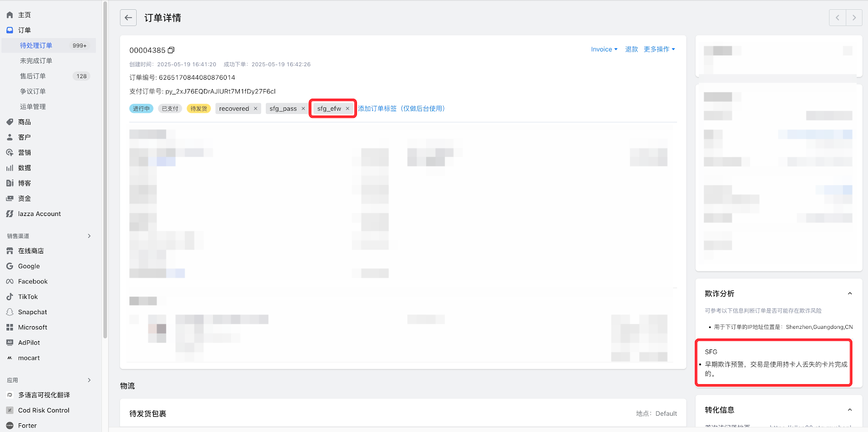Open Snapchat sales channel
This screenshot has width=868, height=432.
(x=33, y=312)
